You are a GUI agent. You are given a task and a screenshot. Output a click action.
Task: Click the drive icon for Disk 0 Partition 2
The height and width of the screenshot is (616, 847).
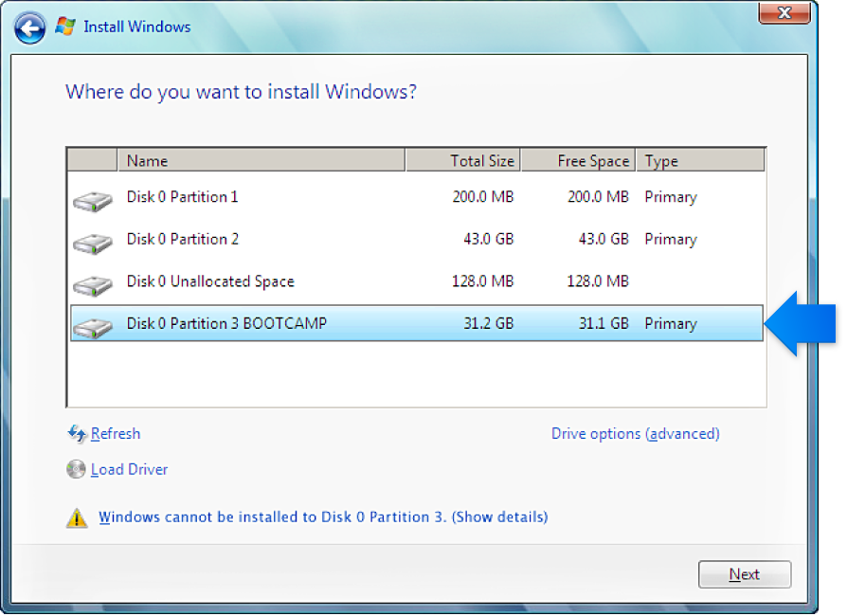(93, 244)
